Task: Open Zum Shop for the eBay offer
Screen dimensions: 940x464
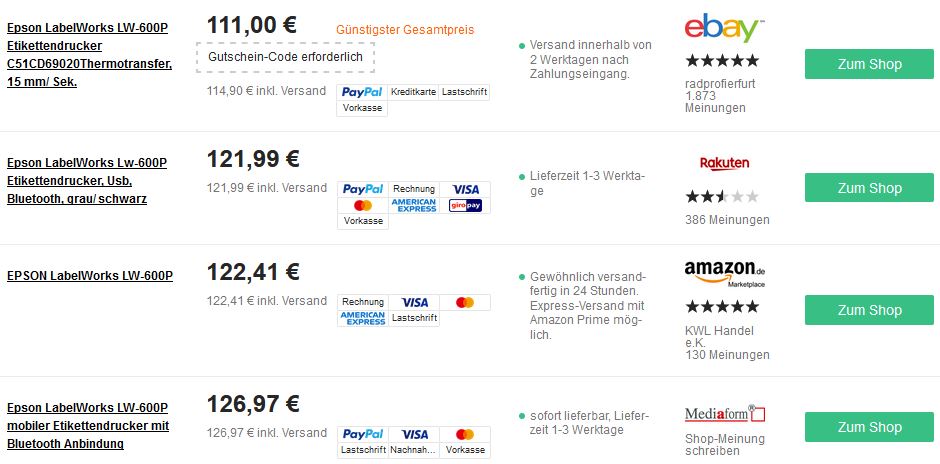Action: 869,64
